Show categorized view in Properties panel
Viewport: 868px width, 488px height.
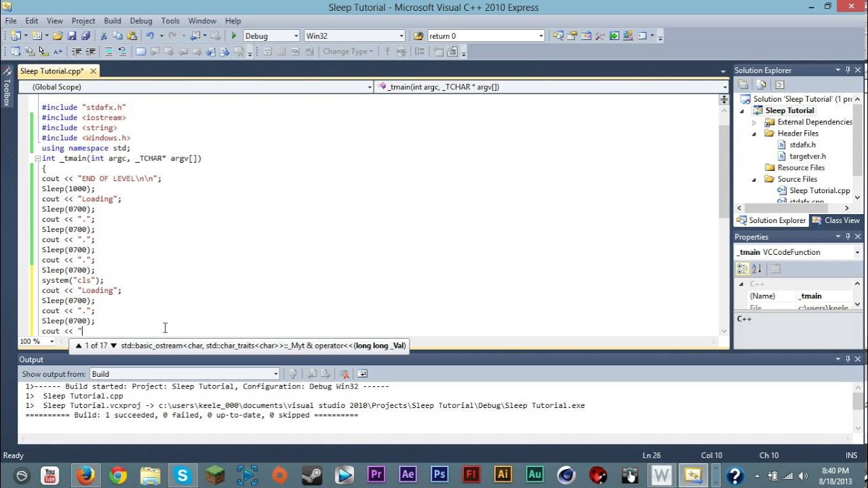tap(743, 269)
